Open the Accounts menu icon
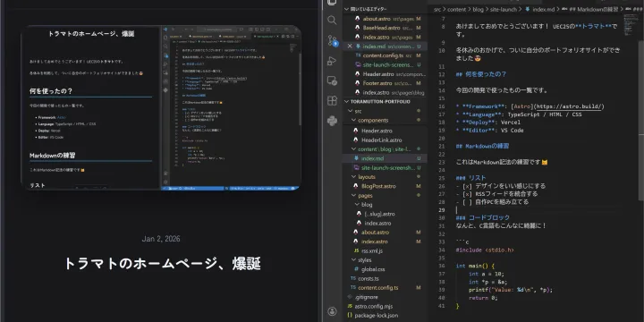 tap(332, 311)
